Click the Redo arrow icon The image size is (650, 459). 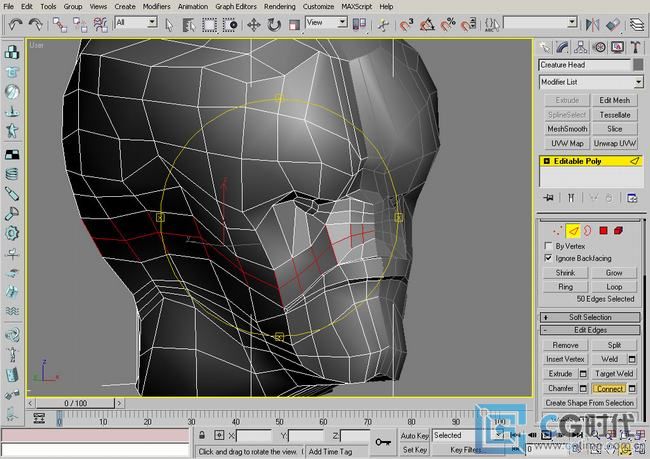click(x=36, y=24)
